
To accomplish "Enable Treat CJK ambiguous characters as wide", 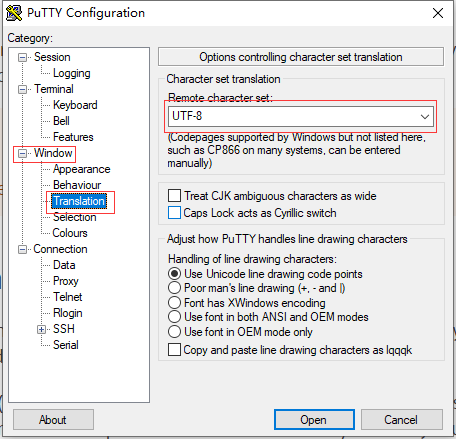I will [x=174, y=196].
